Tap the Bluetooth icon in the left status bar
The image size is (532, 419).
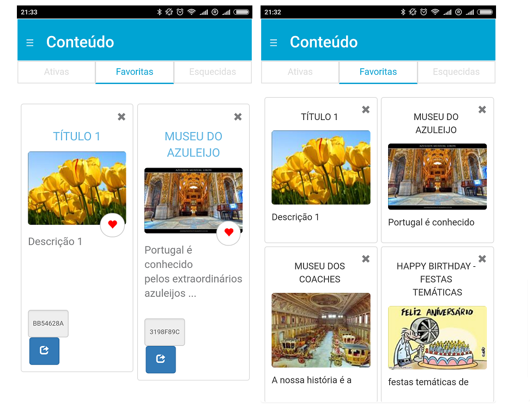click(159, 12)
